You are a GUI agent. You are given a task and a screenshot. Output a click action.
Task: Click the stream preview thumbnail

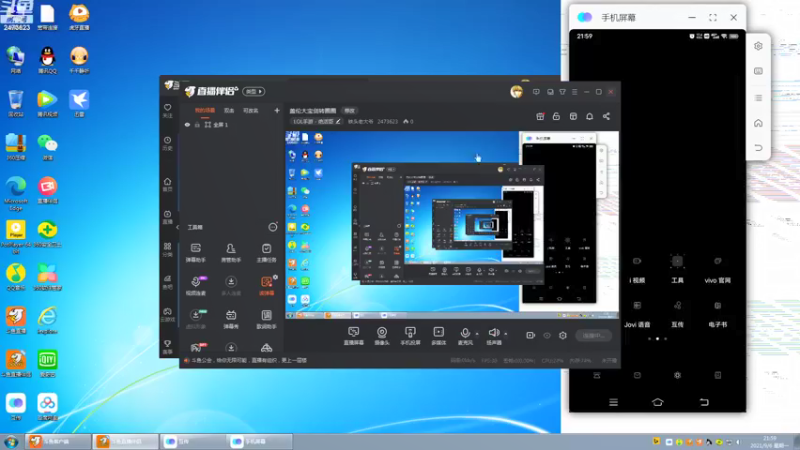tap(452, 225)
